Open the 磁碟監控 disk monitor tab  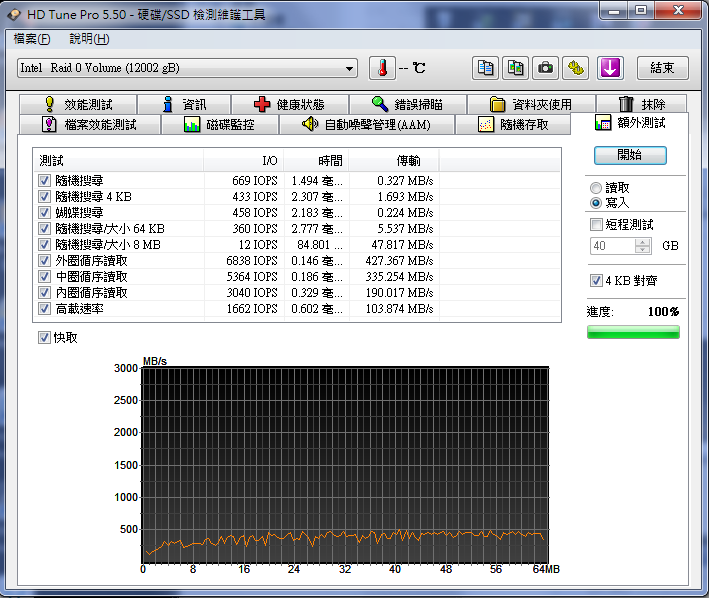(220, 124)
